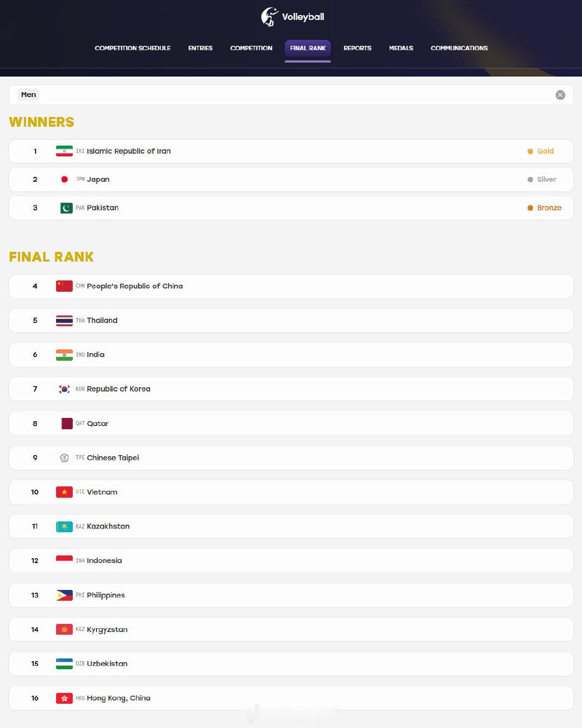The width and height of the screenshot is (582, 728).
Task: Select the Kazakhstan team name
Action: [x=108, y=526]
